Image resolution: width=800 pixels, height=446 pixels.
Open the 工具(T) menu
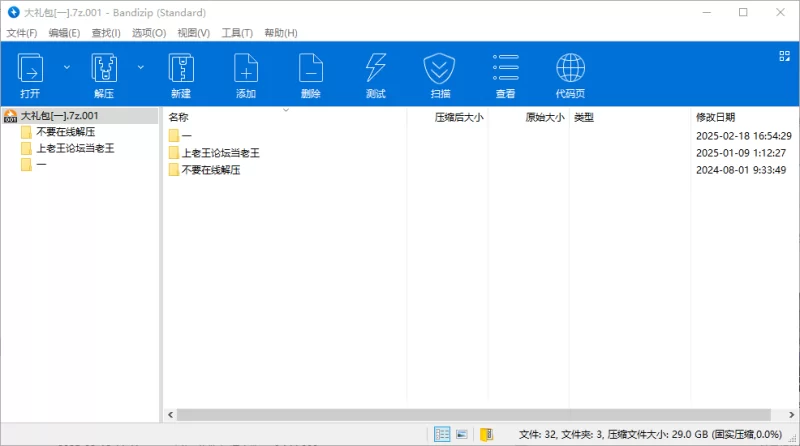237,33
